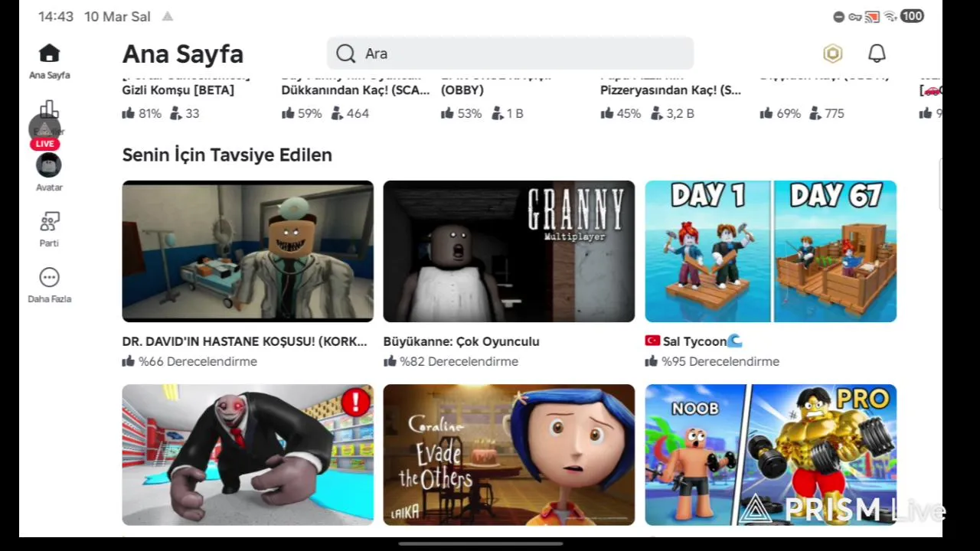Open Noob vs Pro gym thumbnail
The image size is (980, 551).
[771, 455]
